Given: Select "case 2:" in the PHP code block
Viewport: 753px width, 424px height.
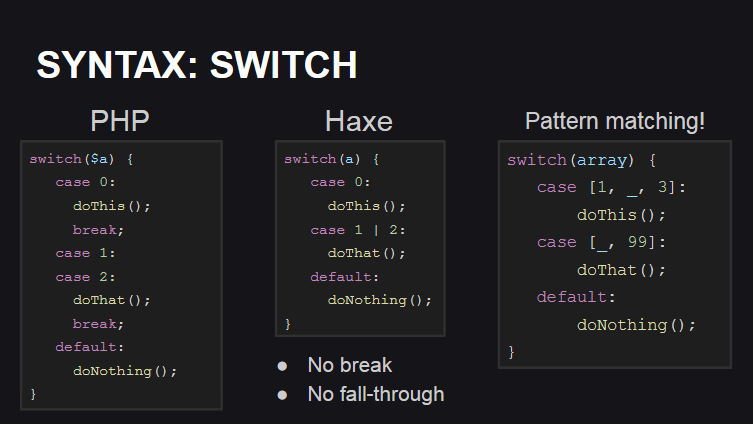Looking at the screenshot, I should tap(85, 277).
